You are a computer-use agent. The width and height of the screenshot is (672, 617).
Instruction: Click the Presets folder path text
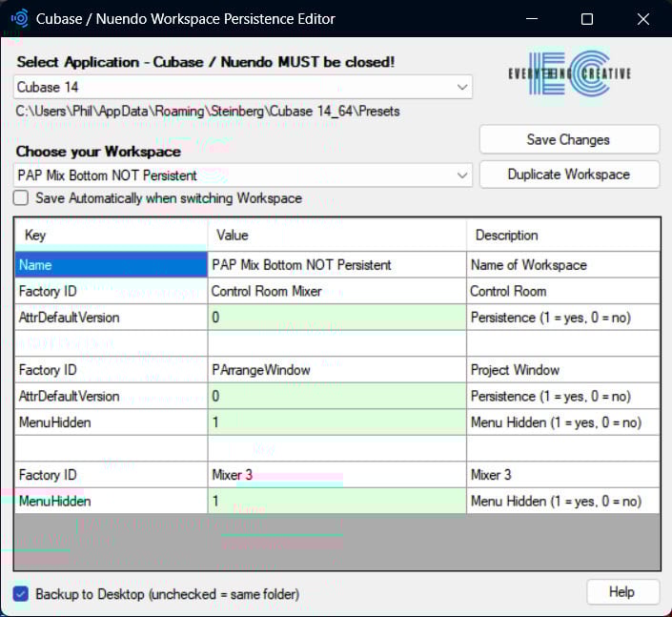pos(208,111)
